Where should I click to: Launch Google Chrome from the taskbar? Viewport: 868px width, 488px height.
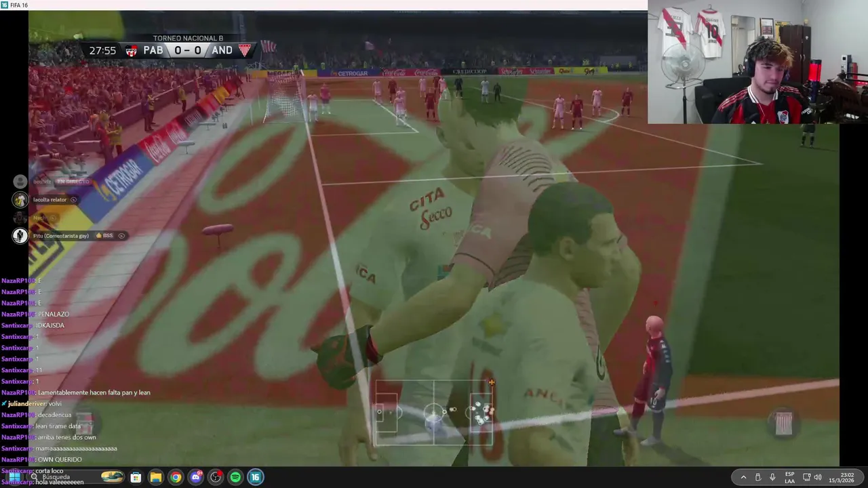[176, 477]
